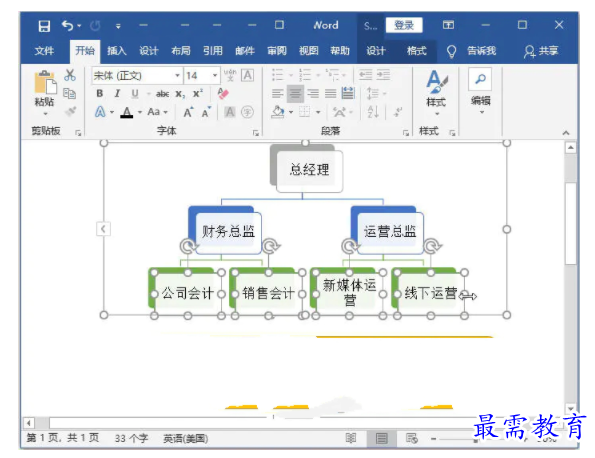Click the character border icon
The width and height of the screenshot is (595, 458).
coord(247,76)
